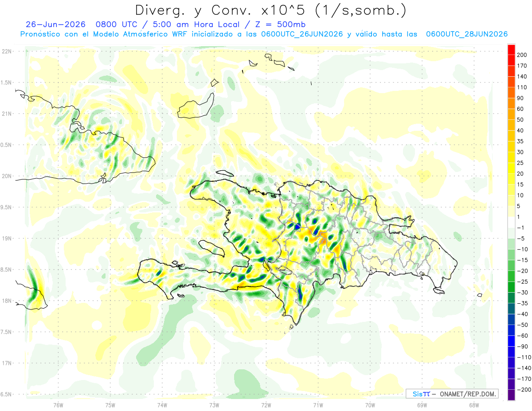Click the colorbar value "-40"
This screenshot has width=532, height=411.
point(522,314)
